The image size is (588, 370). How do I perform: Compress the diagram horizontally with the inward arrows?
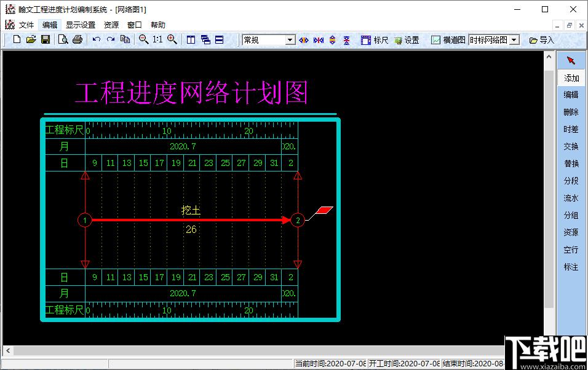click(319, 40)
